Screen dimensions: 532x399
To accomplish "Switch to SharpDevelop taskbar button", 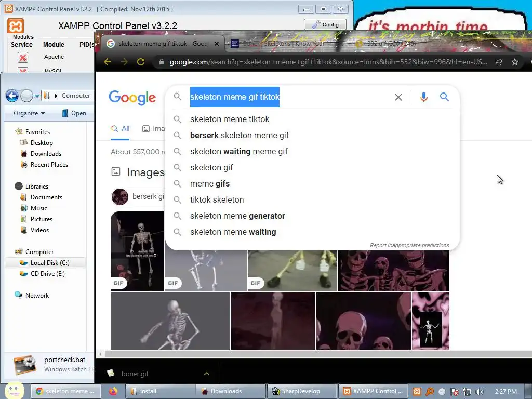I will 302,391.
